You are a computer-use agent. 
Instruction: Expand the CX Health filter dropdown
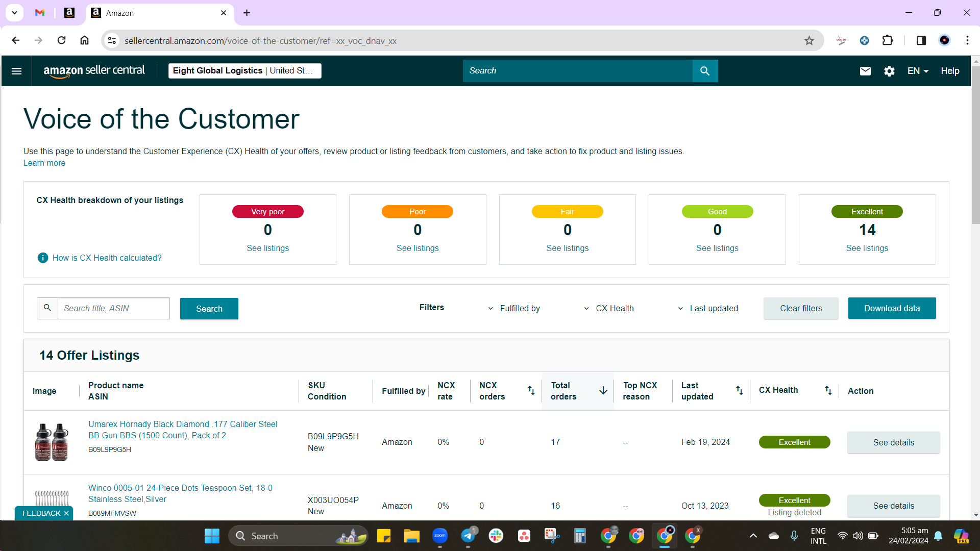[608, 308]
